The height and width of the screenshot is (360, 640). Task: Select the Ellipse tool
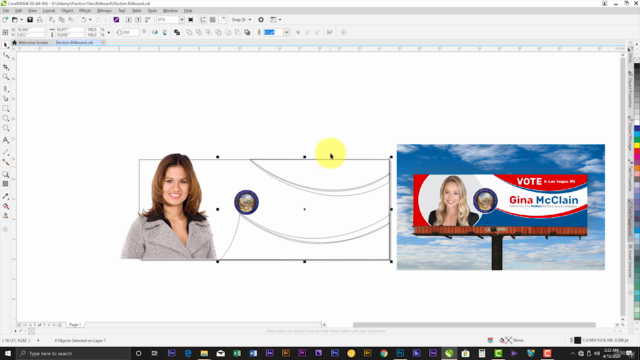pos(5,118)
